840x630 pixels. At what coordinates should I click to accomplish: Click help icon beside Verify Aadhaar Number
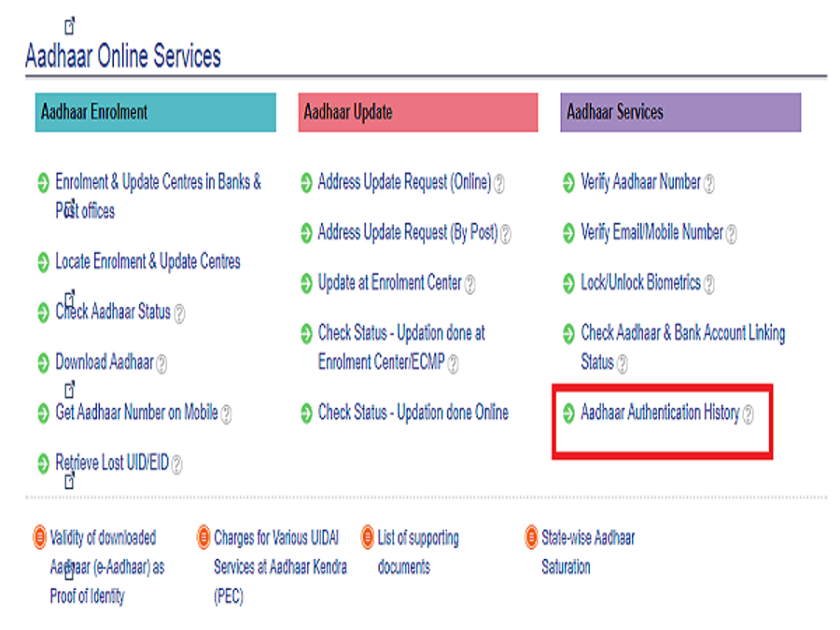(708, 184)
